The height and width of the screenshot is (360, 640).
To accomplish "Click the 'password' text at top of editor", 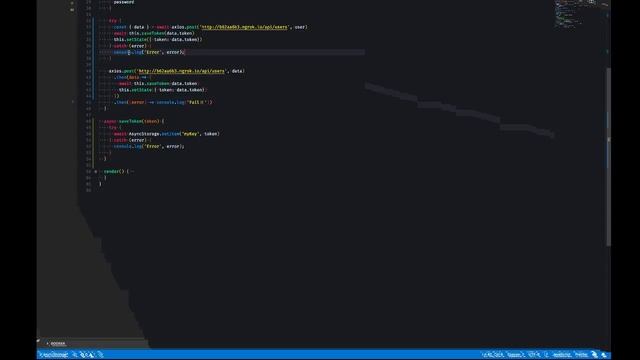I will point(124,2).
